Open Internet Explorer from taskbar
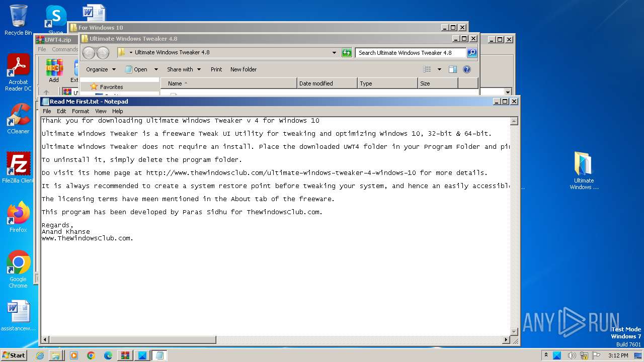 click(x=40, y=355)
